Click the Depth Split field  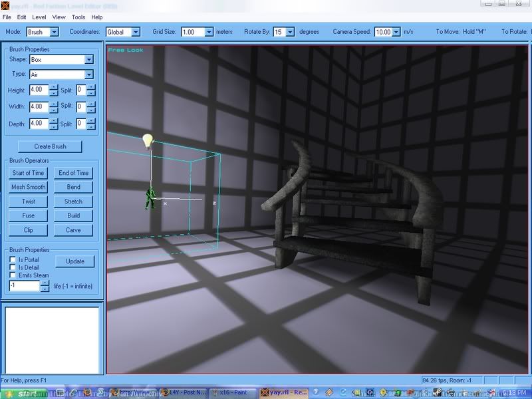tap(81, 124)
